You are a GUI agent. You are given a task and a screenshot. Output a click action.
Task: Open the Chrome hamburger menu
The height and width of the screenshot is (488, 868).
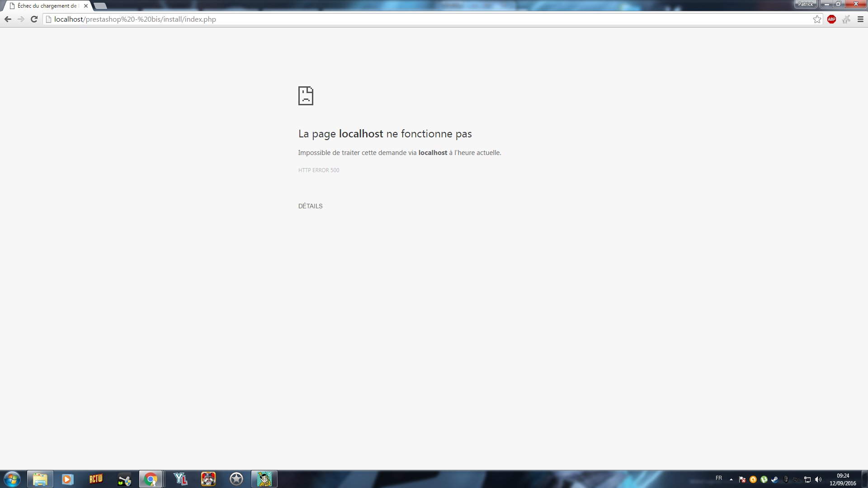tap(860, 19)
